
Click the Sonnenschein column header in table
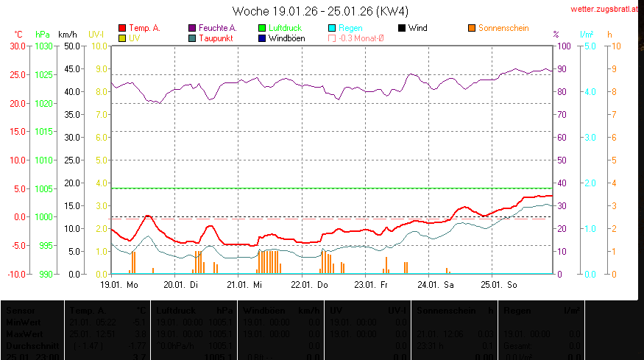pos(444,311)
